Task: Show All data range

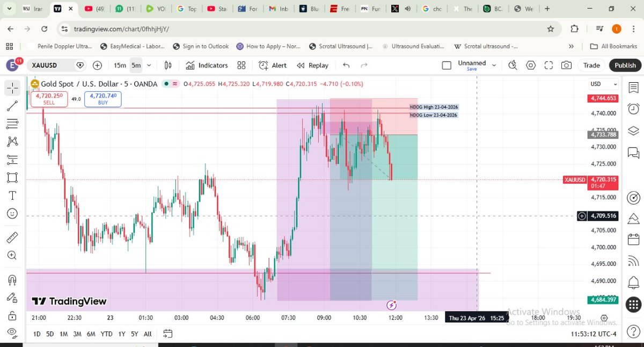Action: (x=148, y=334)
